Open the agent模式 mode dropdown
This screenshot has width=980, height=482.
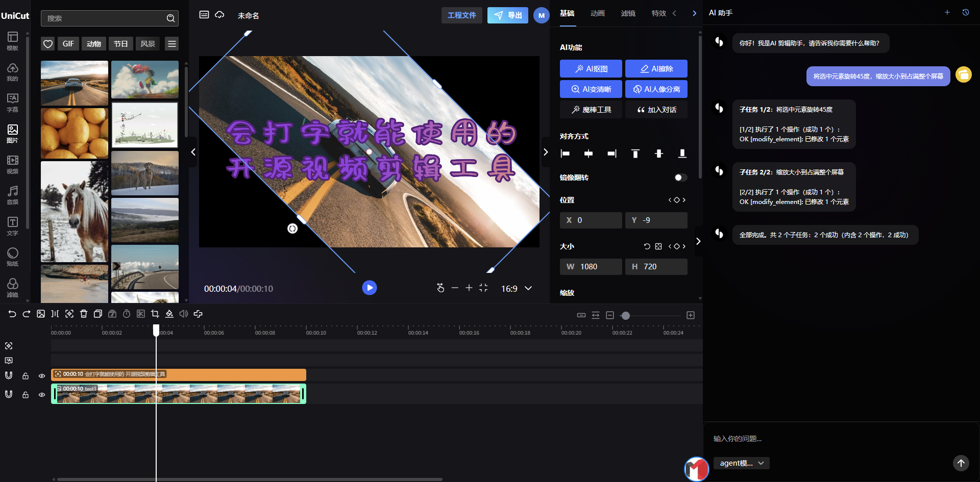(741, 463)
